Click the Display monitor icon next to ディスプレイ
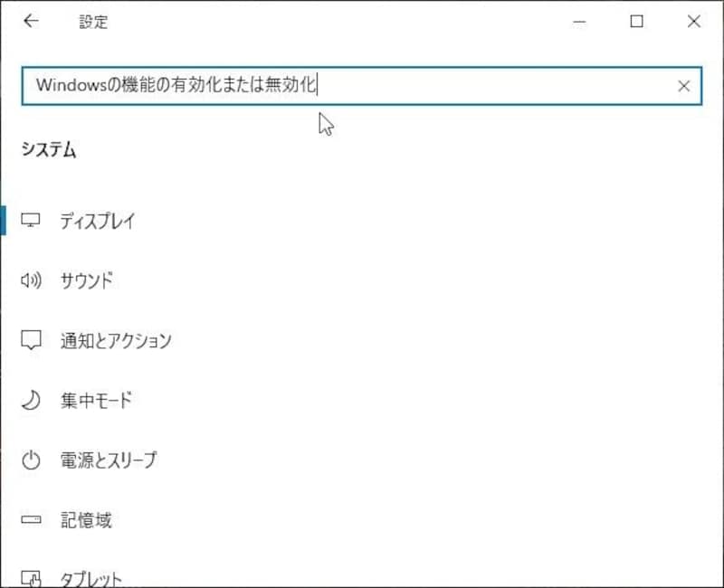This screenshot has height=588, width=724. coord(33,220)
